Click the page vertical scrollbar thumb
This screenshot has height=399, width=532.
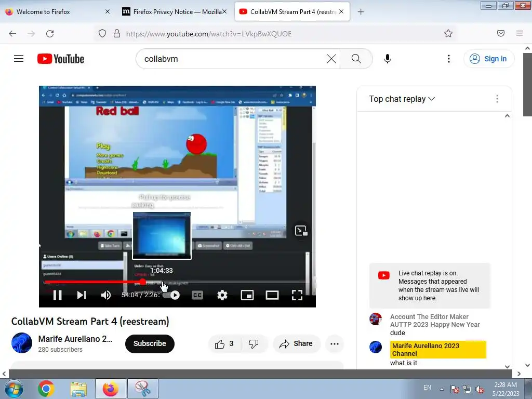[x=527, y=84]
